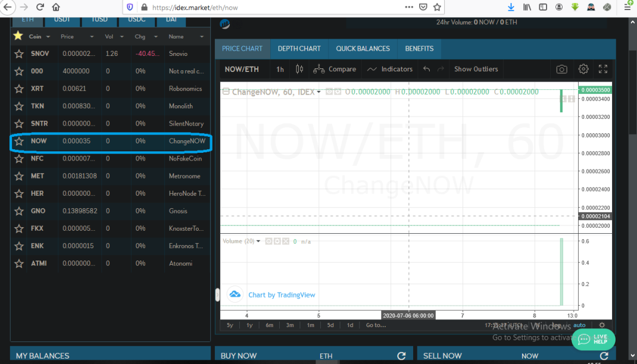The image size is (637, 364).
Task: Change candlestick chart style icon
Action: pyautogui.click(x=299, y=69)
